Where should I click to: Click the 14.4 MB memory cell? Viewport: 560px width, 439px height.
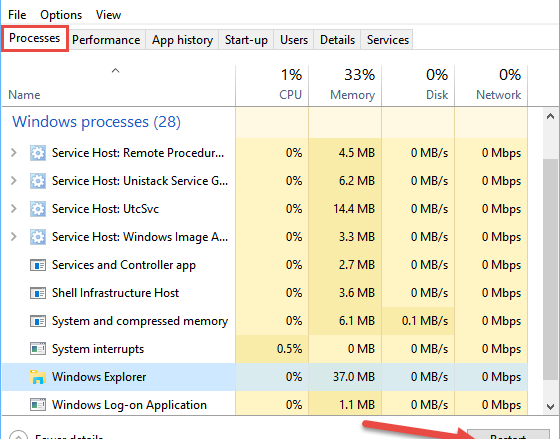pos(345,209)
